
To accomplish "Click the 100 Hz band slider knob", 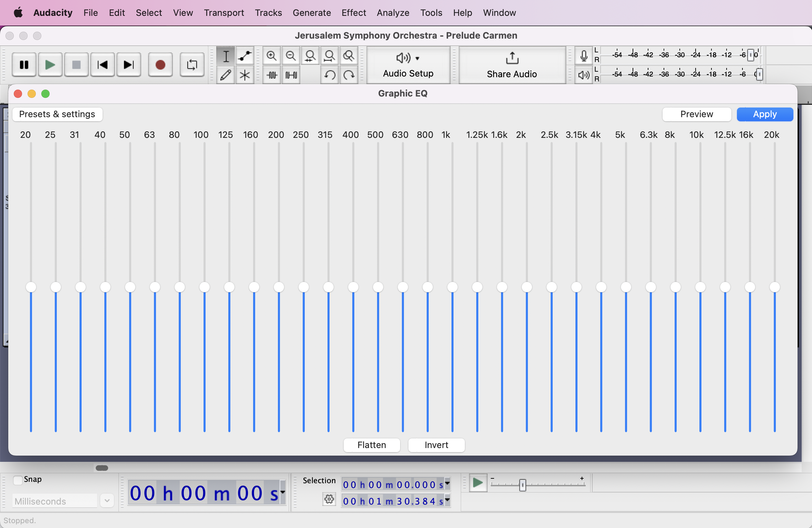I will coord(205,287).
